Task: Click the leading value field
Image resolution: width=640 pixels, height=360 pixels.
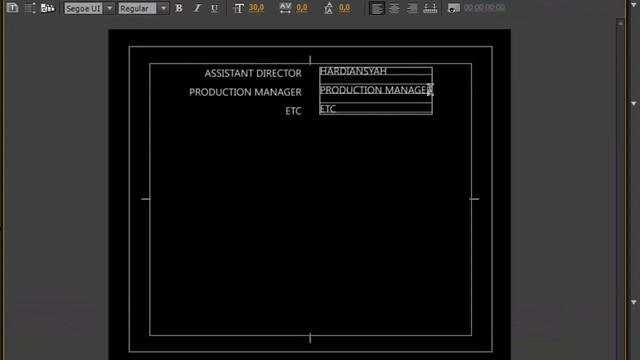Action: (x=344, y=8)
